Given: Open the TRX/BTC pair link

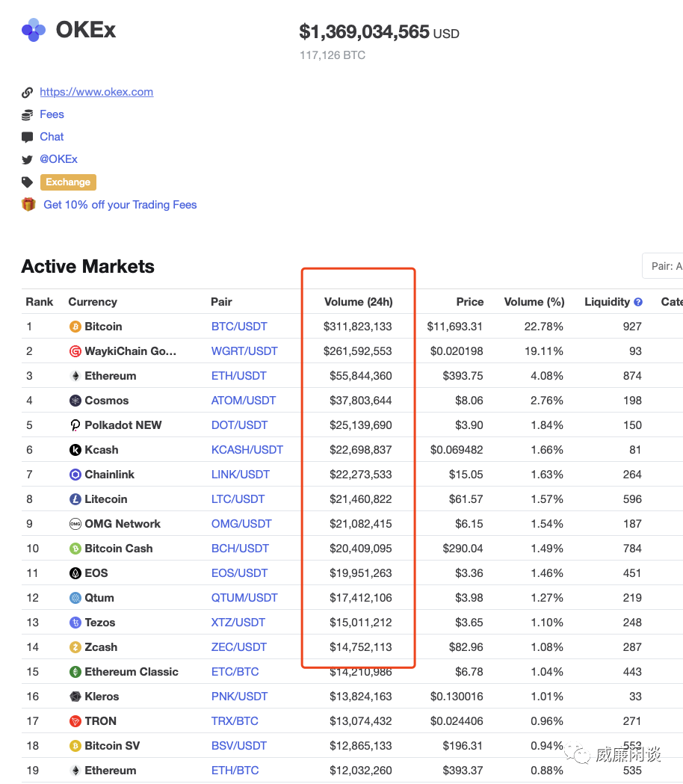Looking at the screenshot, I should click(x=235, y=721).
